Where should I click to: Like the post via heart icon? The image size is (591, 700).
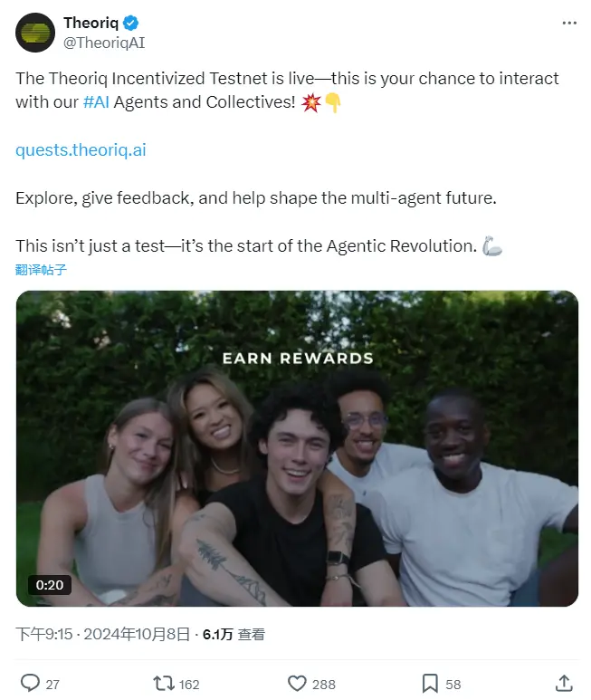coord(297,684)
